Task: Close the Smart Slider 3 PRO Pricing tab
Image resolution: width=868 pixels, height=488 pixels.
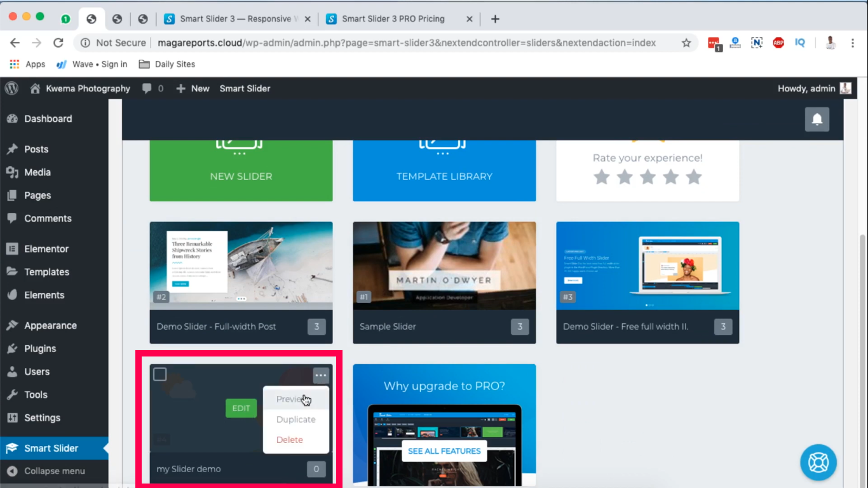Action: pyautogui.click(x=470, y=19)
